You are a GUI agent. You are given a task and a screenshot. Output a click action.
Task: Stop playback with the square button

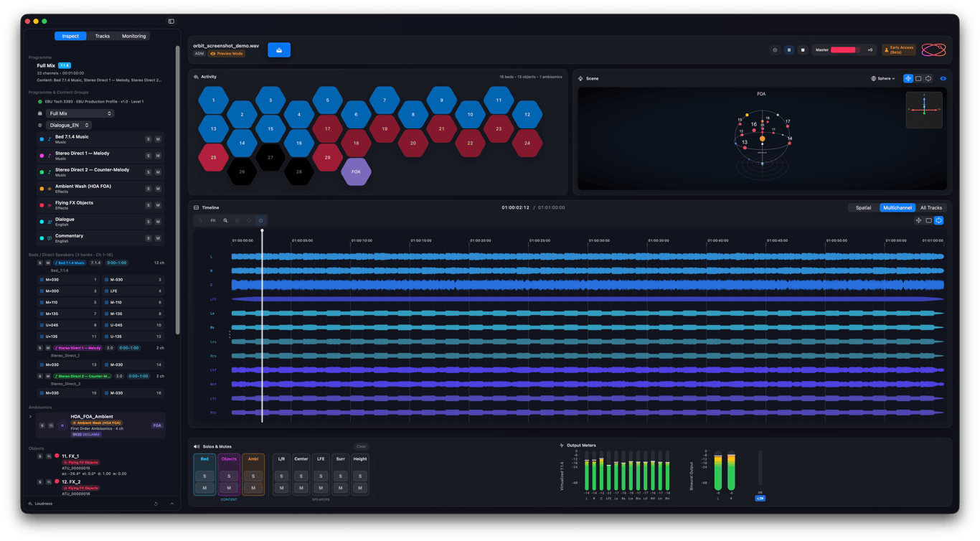pyautogui.click(x=803, y=50)
